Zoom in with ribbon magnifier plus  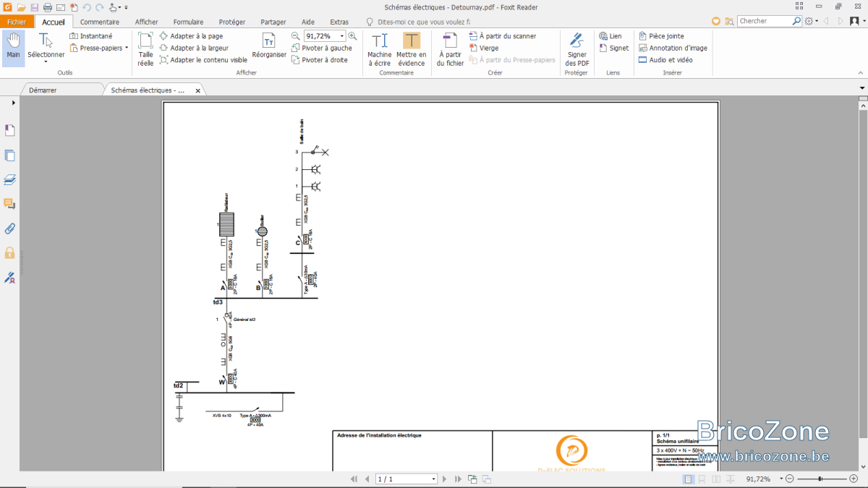click(x=353, y=35)
